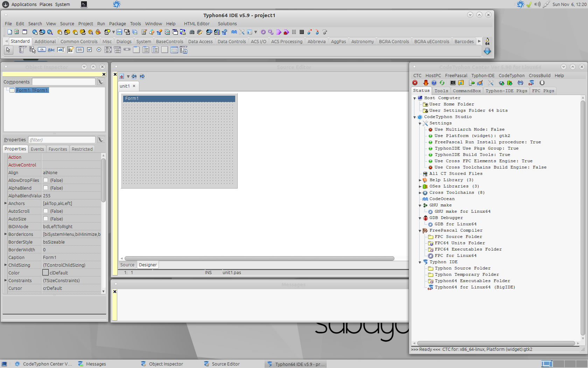
Task: Click the home icon in the Source Editor toolbar
Action: tap(121, 76)
